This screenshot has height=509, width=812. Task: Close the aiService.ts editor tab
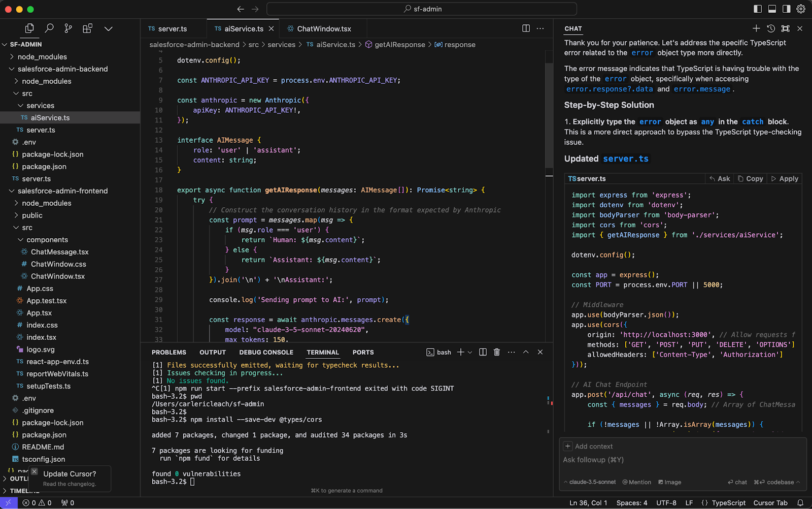point(271,29)
